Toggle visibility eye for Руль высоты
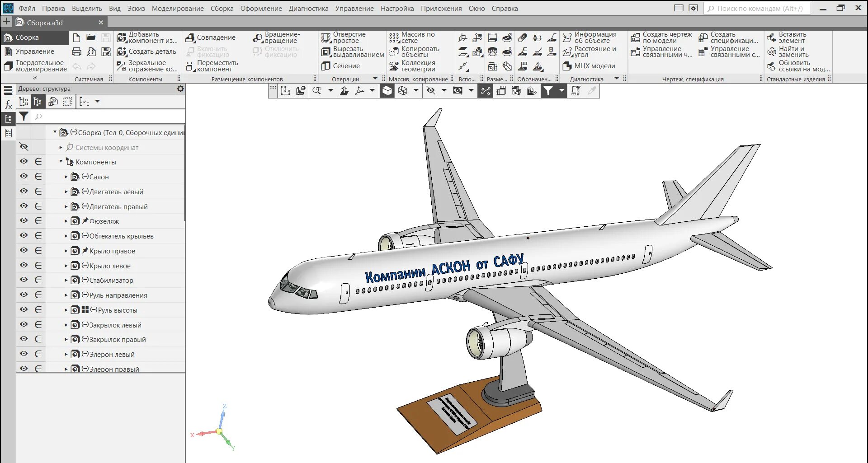Image resolution: width=868 pixels, height=463 pixels. [24, 309]
